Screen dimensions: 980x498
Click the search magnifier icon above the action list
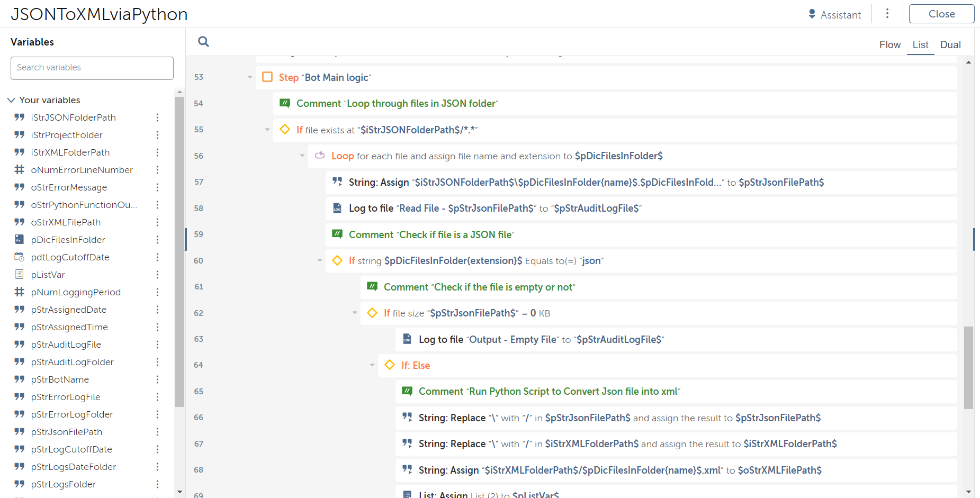[203, 42]
